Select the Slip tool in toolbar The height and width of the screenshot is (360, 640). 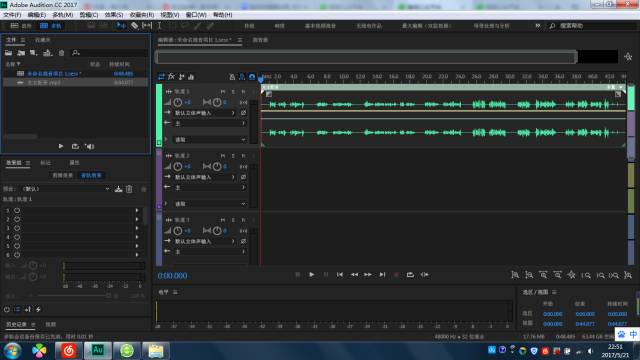[147, 26]
